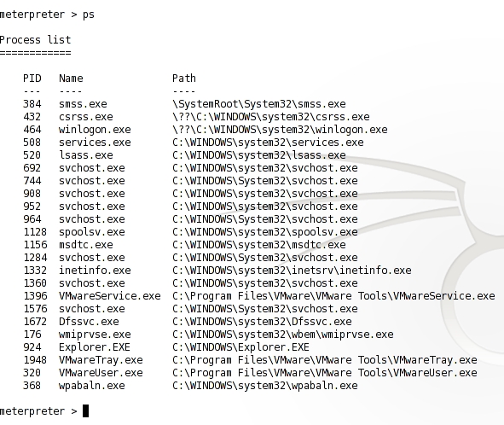Image resolution: width=504 pixels, height=425 pixels.
Task: Select the 'Process list' heading
Action: click(x=35, y=40)
